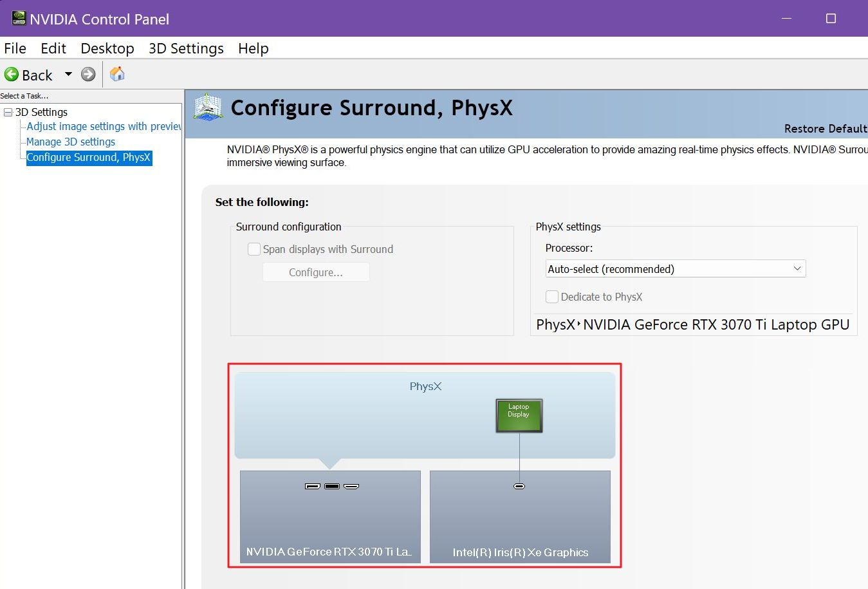
Task: Click the green Back arrow icon
Action: tap(12, 75)
